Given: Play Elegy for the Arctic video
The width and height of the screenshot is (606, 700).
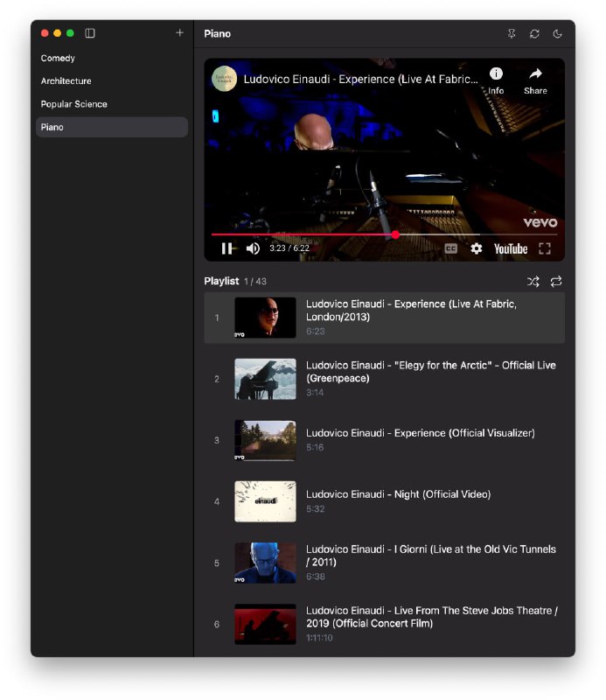Looking at the screenshot, I should click(384, 379).
